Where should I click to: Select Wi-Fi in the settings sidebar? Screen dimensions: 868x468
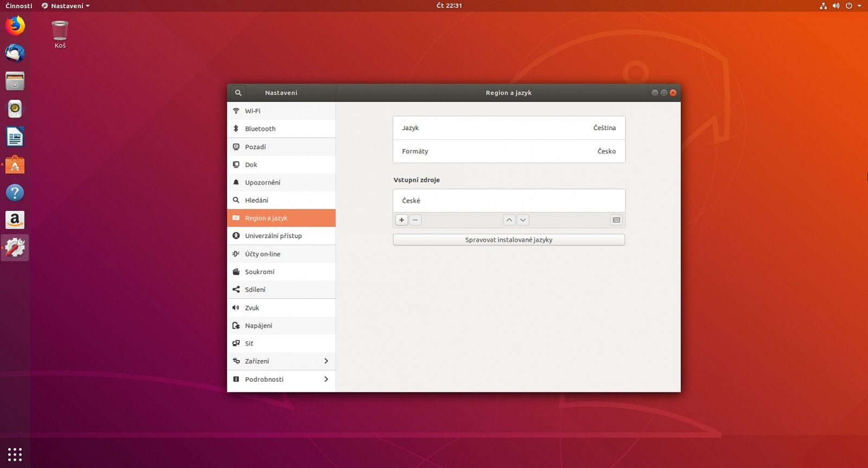(x=281, y=111)
